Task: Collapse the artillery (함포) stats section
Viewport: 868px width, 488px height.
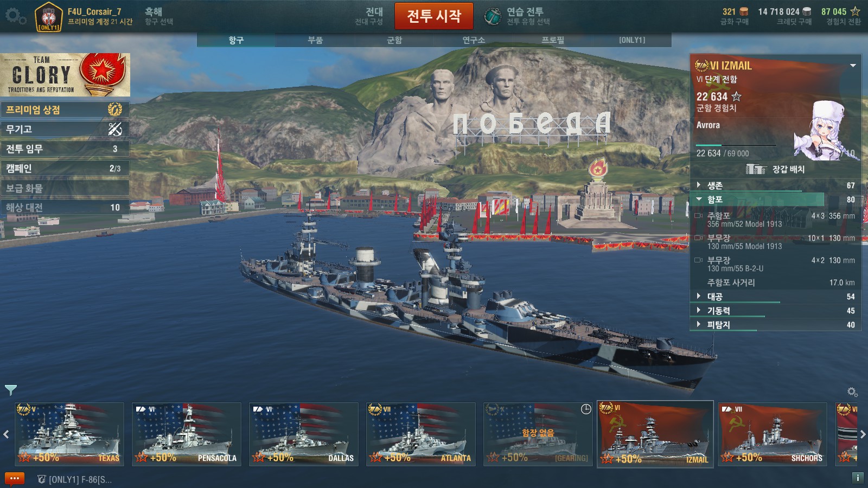Action: 776,200
